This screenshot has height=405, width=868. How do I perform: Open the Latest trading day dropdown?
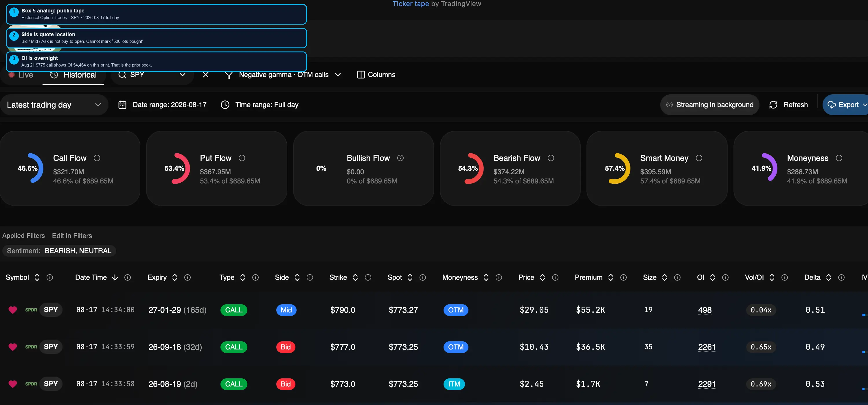54,105
